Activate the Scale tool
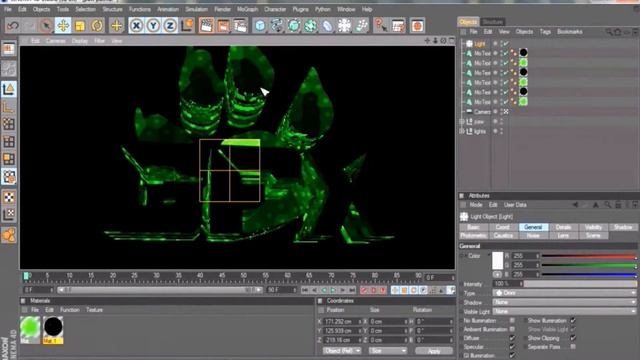 80,26
